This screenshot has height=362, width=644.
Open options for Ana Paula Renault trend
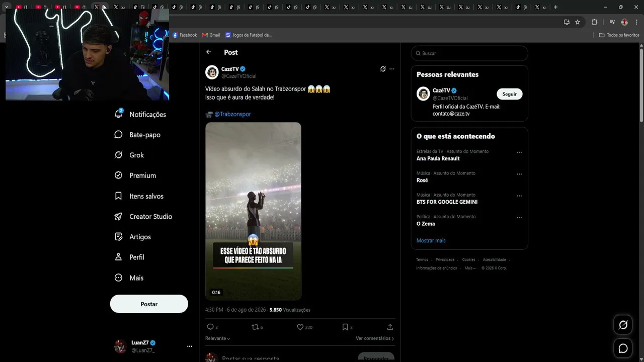click(519, 152)
